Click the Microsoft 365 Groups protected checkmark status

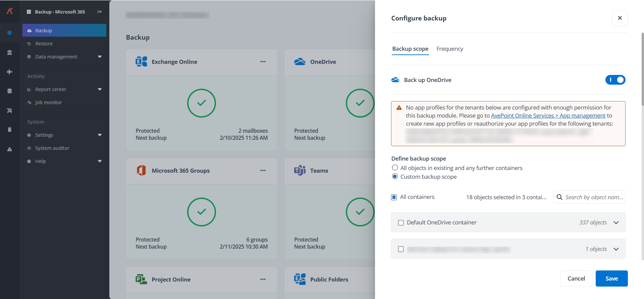202,212
